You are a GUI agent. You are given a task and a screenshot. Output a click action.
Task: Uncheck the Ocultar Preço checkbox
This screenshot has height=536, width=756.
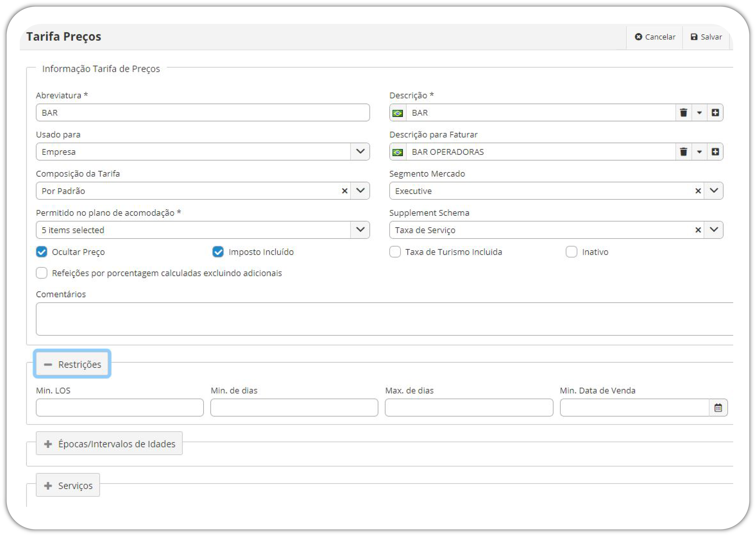point(42,252)
